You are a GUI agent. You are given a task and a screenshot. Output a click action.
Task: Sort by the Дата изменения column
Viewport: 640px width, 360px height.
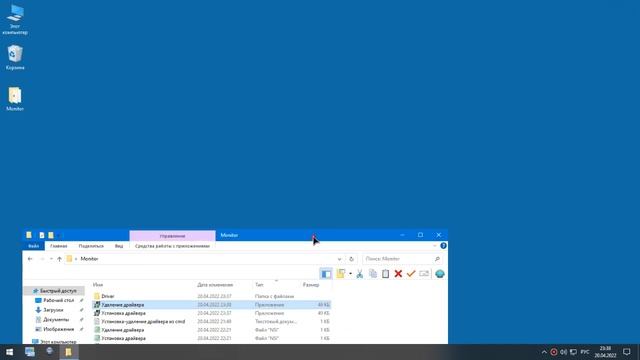(x=215, y=285)
